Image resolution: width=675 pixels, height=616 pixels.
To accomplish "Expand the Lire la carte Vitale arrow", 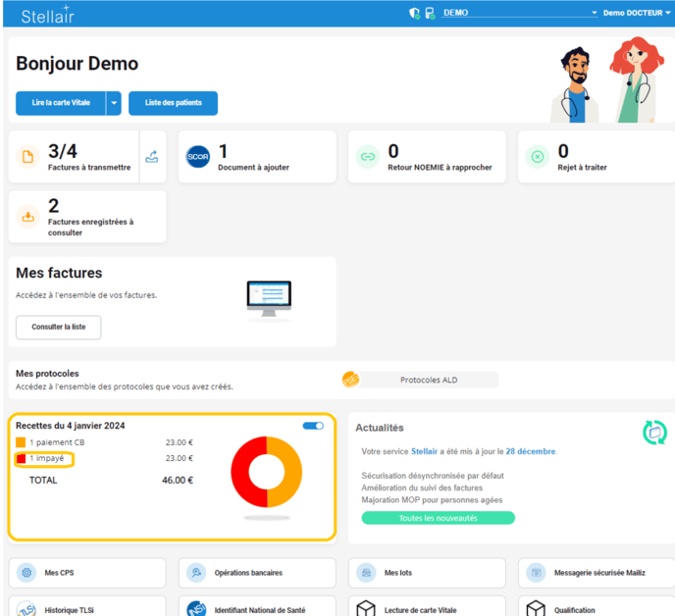I will click(x=114, y=103).
